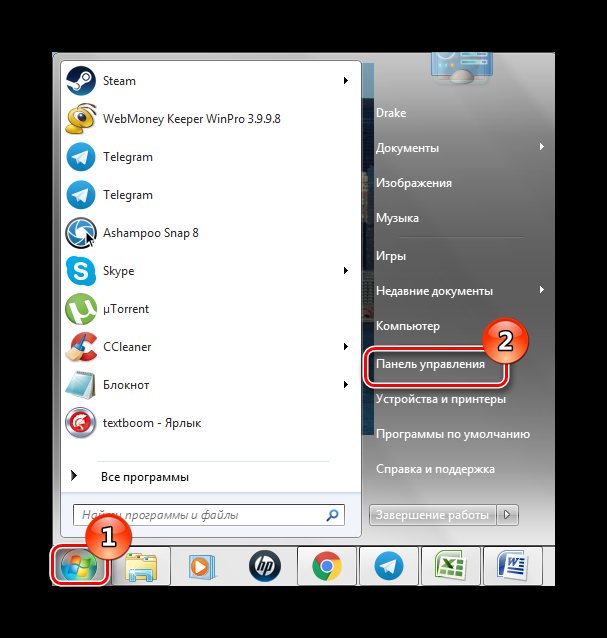Viewport: 607px width, 638px height.
Task: Click the Windows Start orb
Action: click(79, 566)
